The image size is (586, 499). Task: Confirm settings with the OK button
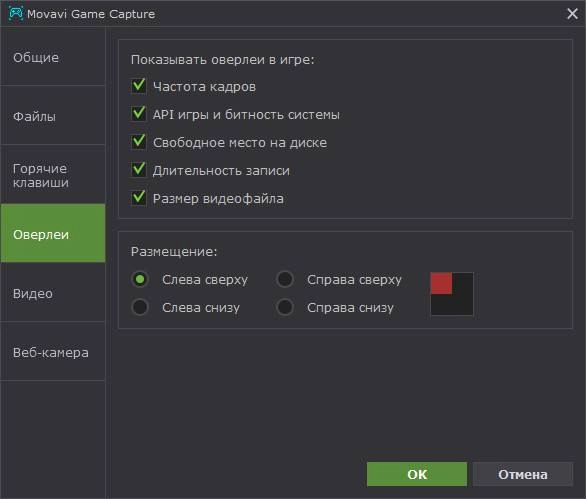417,474
